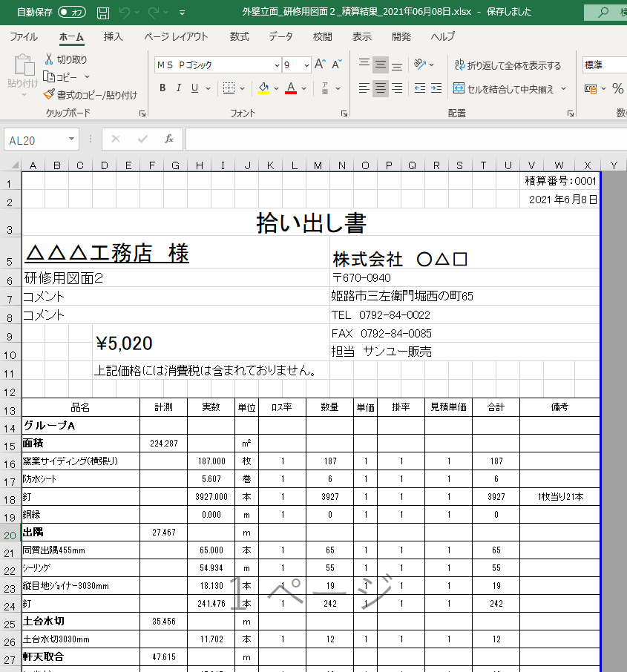The image size is (627, 672).
Task: Open the 表示 ribbon tab
Action: [x=362, y=37]
